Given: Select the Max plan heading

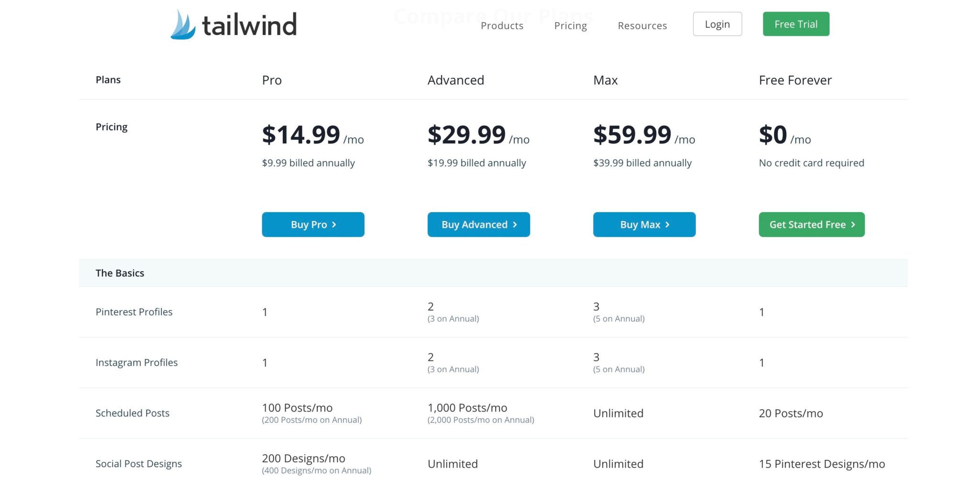Looking at the screenshot, I should [605, 80].
